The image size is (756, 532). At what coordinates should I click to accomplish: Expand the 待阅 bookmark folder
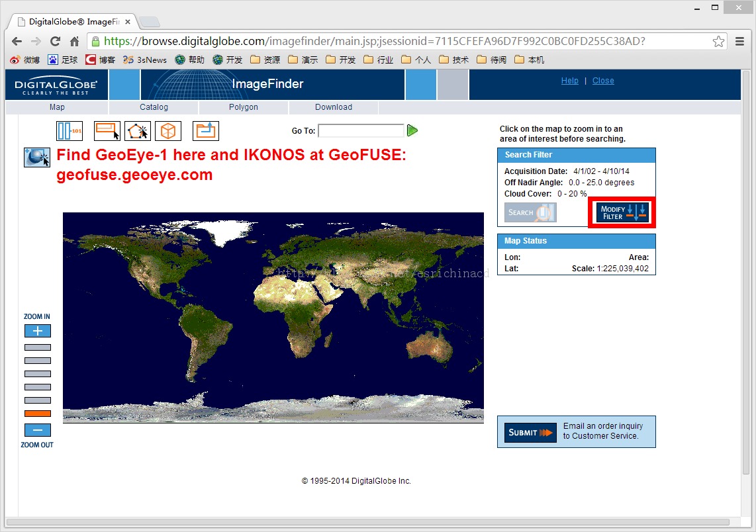491,60
